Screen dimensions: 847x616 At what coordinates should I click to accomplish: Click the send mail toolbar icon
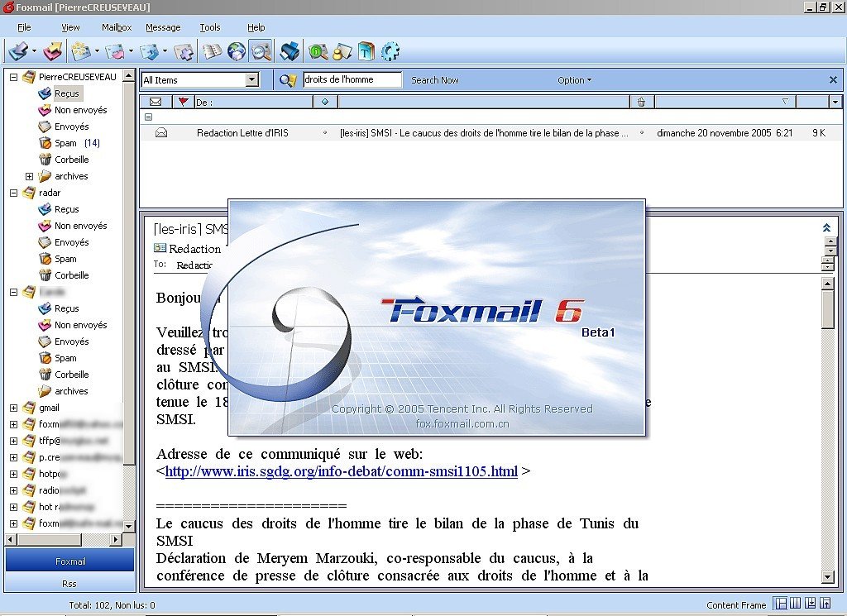53,51
